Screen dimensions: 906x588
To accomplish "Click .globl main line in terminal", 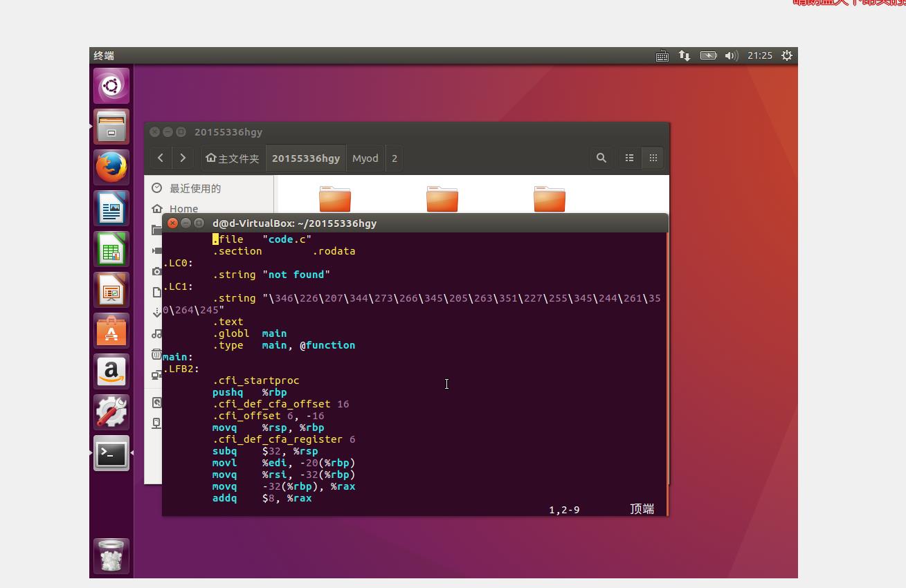I will (250, 333).
